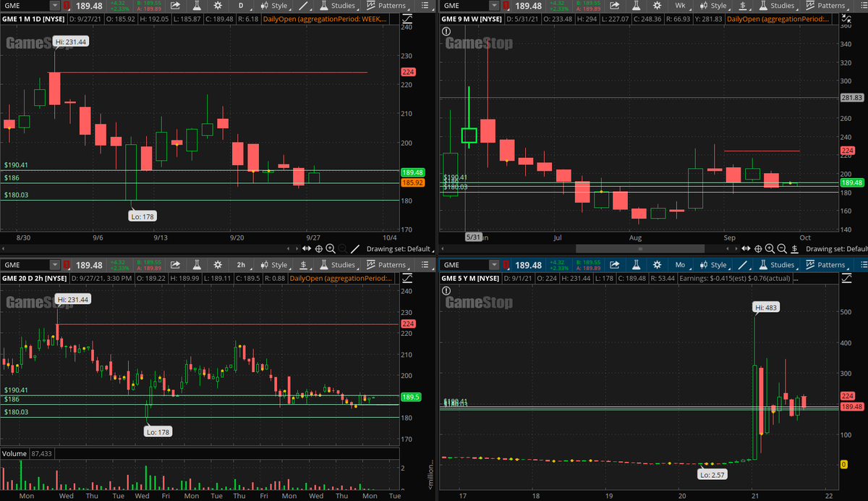Screen dimensions: 868x501
Task: Click the Lo: 2.57 bubble on monthly chart
Action: point(712,475)
